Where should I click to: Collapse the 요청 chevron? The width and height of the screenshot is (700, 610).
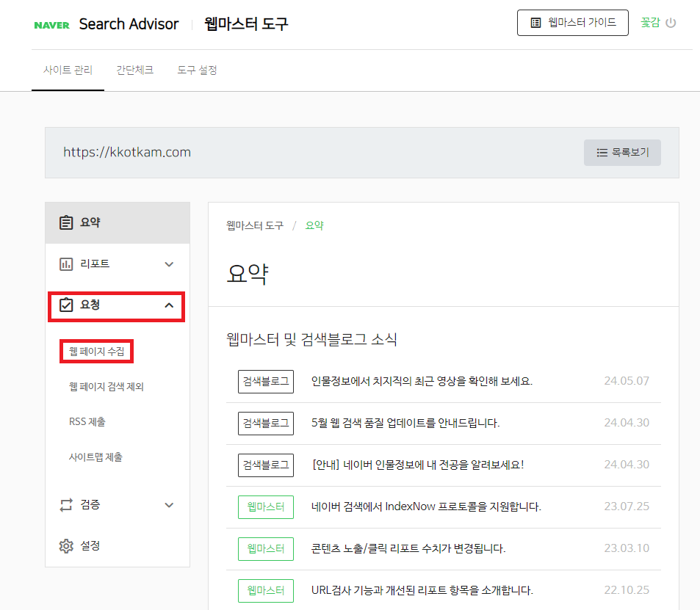[x=169, y=305]
